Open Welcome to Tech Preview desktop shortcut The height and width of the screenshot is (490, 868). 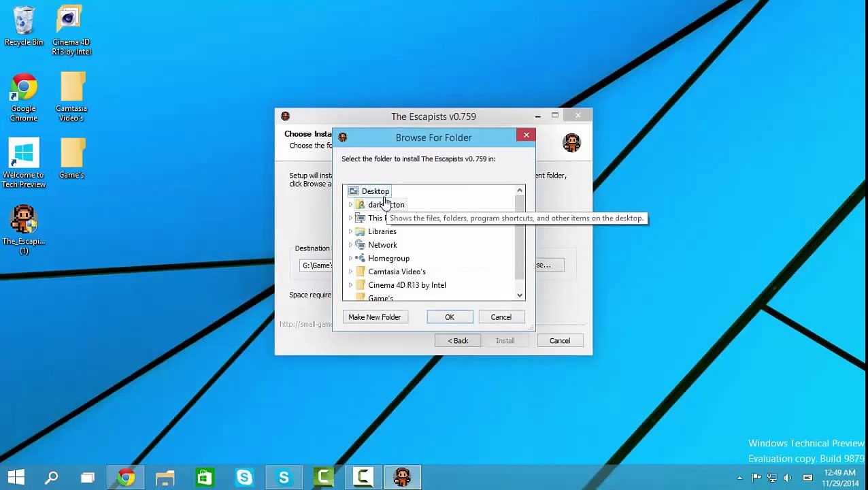[x=24, y=164]
